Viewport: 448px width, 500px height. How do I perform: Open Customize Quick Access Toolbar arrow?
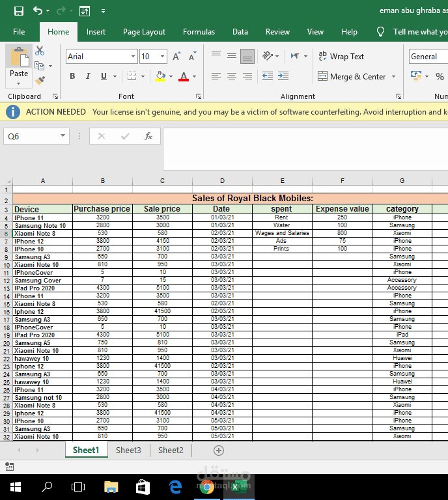pos(103,11)
